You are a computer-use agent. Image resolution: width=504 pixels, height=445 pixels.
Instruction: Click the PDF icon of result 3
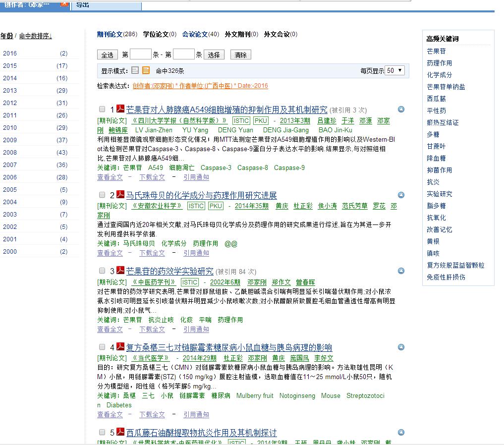tap(120, 271)
